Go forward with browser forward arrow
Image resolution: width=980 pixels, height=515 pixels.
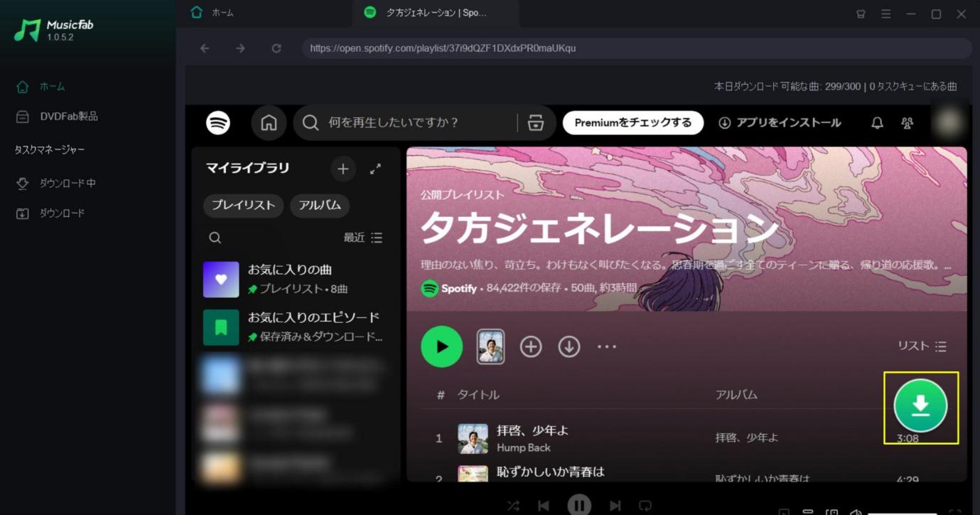point(240,48)
